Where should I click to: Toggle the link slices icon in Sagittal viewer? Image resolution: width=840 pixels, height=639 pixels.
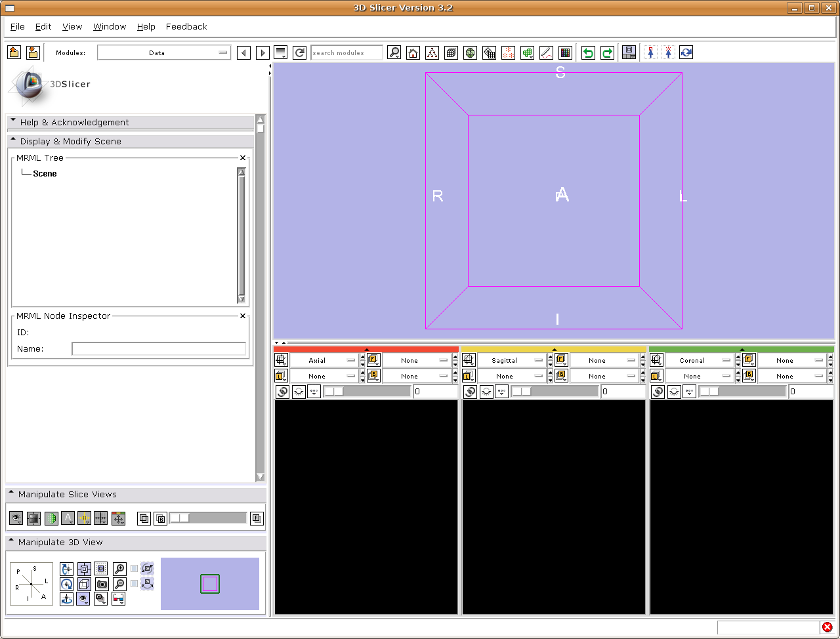click(x=470, y=392)
